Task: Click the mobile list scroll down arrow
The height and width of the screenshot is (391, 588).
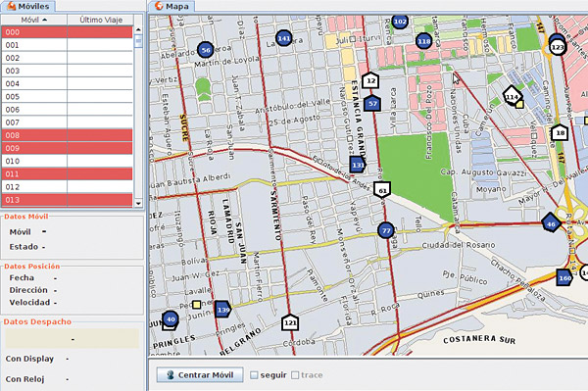Action: 138,203
